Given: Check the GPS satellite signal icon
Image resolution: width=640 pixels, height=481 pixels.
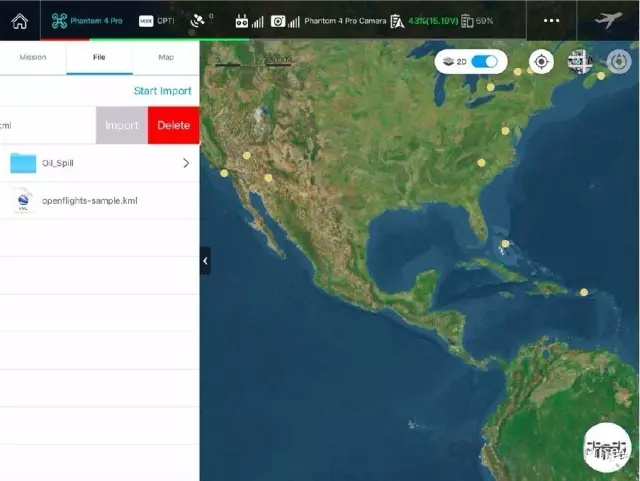Looking at the screenshot, I should click(202, 20).
